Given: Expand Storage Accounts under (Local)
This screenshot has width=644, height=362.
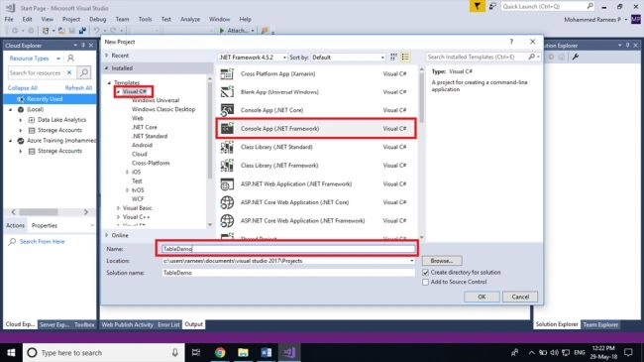Looking at the screenshot, I should [x=21, y=130].
